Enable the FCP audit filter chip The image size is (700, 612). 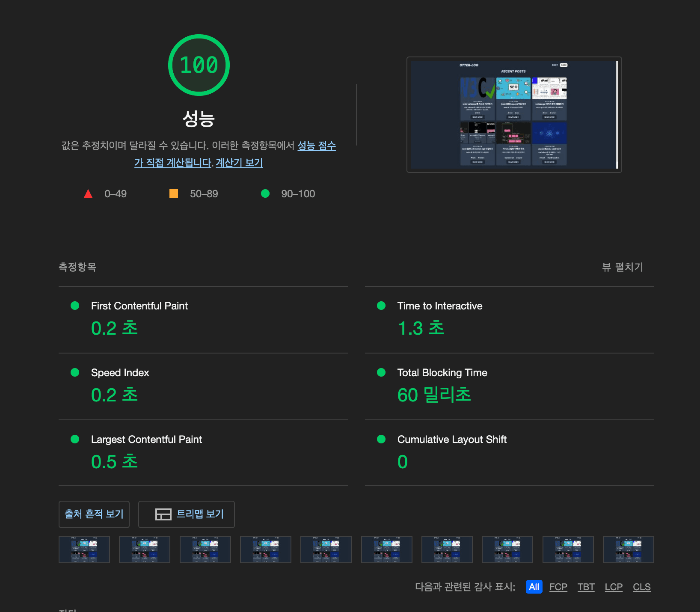tap(558, 587)
